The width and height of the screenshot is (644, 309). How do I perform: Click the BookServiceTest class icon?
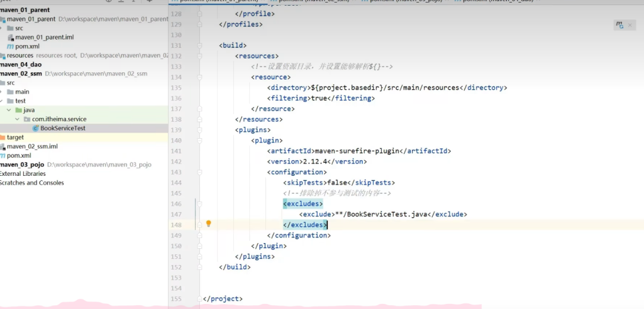pos(35,128)
